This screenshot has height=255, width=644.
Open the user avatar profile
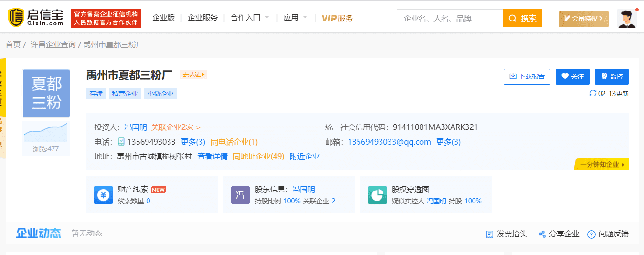[x=627, y=18]
